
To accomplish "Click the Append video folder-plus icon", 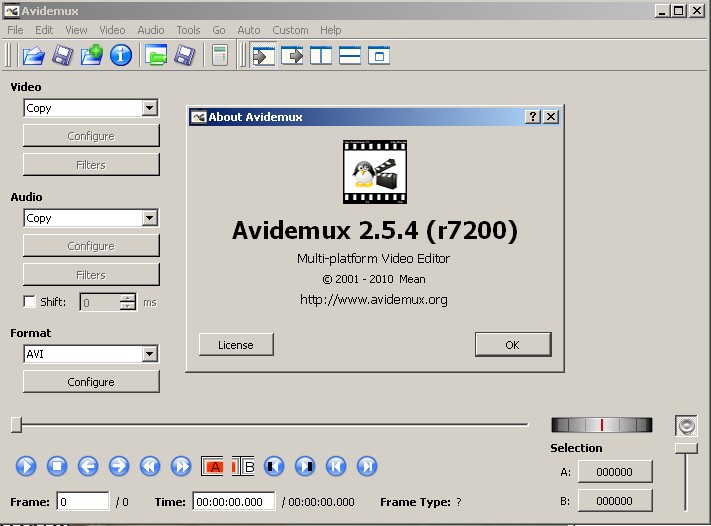I will coord(92,55).
